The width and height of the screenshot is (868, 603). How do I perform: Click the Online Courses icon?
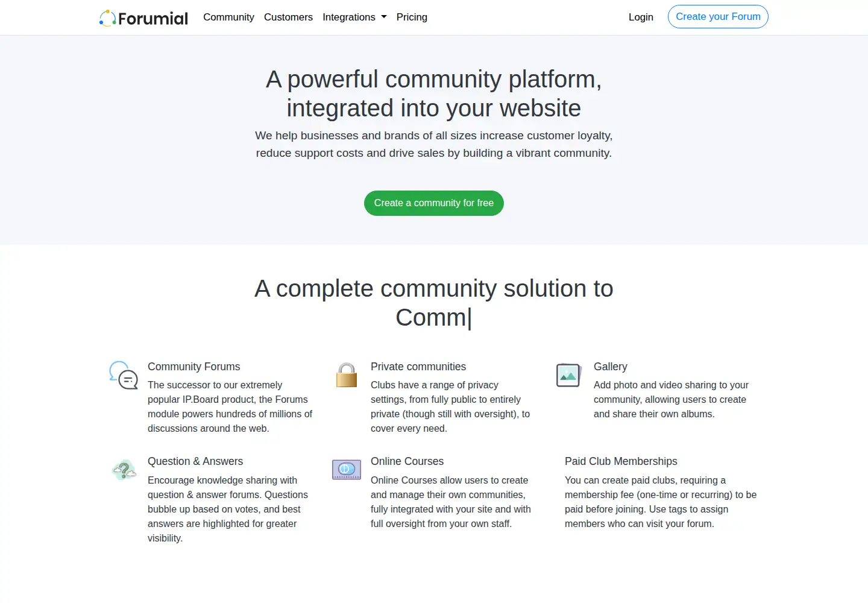(347, 470)
